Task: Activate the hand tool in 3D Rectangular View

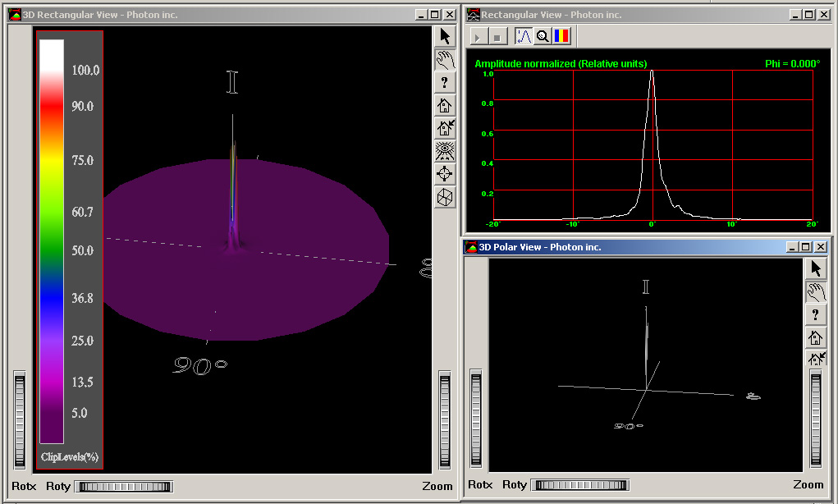Action: 445,59
